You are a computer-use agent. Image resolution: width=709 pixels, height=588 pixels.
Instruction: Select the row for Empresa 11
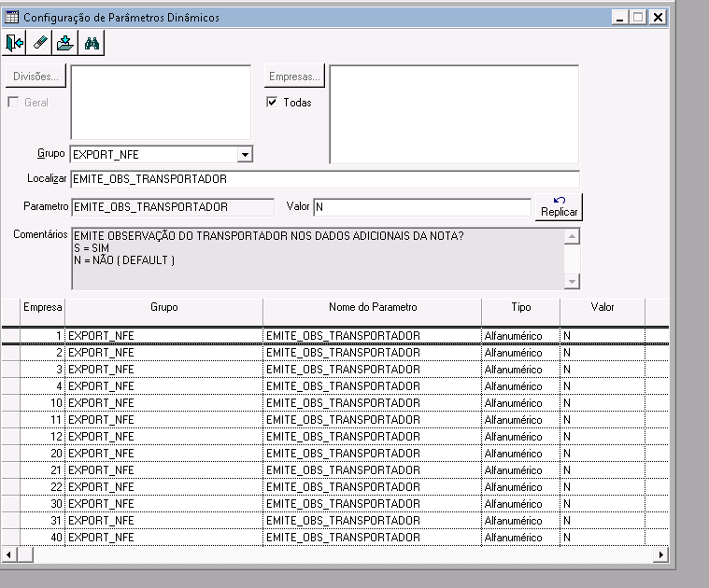coord(335,420)
